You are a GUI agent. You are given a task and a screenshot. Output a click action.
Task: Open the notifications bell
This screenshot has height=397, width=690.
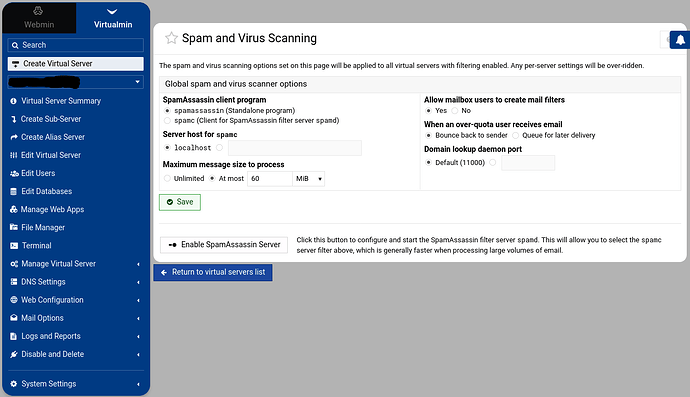click(680, 40)
